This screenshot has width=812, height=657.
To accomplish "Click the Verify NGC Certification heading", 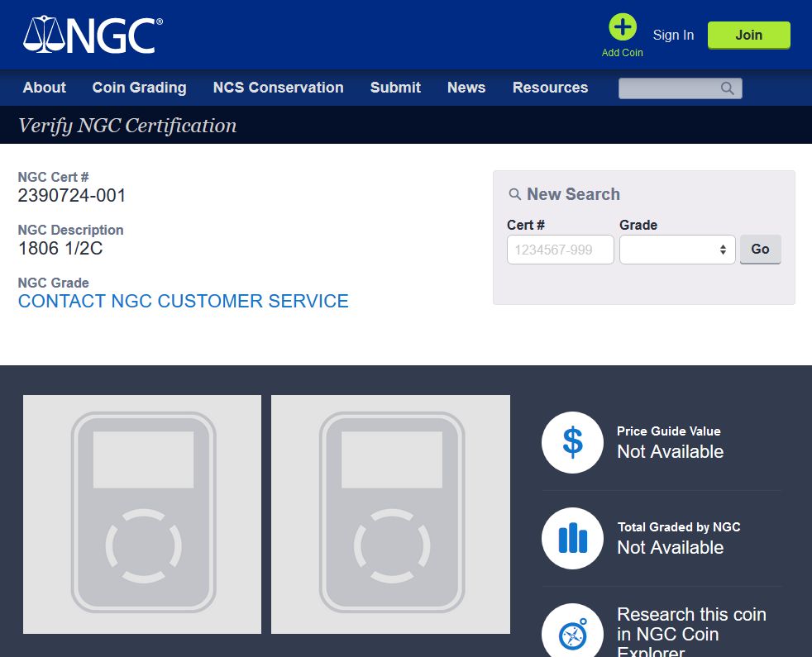I will click(x=127, y=126).
